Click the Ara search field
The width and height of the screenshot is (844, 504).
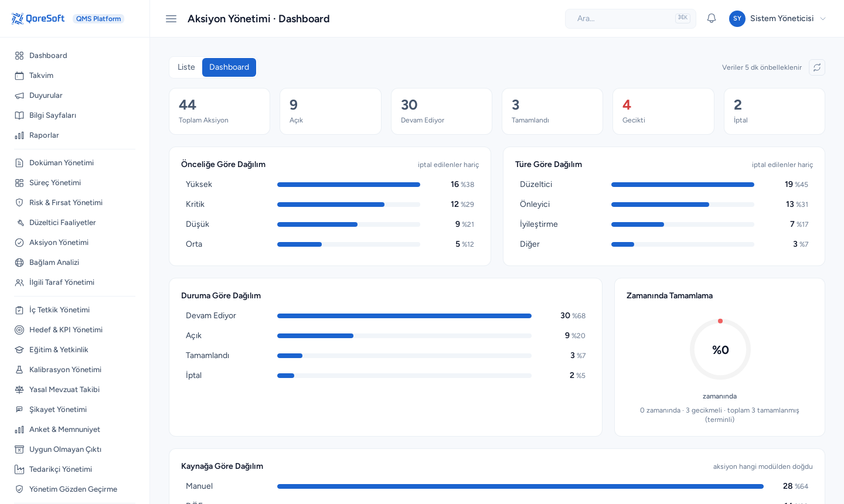[x=631, y=19]
